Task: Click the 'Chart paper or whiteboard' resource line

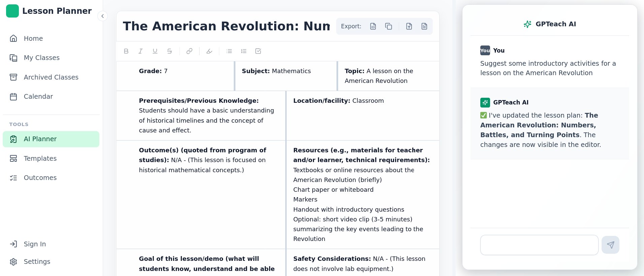Action: (333, 190)
